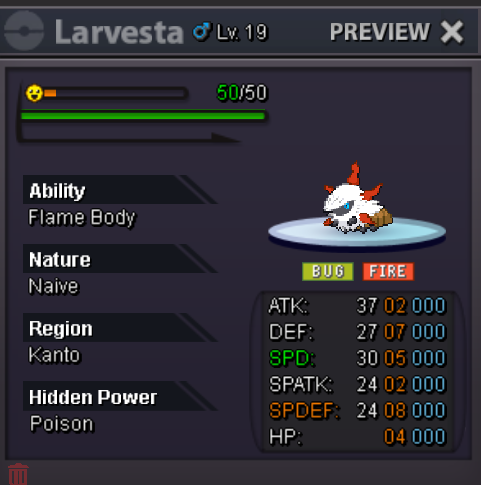Close the Larvesta preview window

[x=452, y=32]
